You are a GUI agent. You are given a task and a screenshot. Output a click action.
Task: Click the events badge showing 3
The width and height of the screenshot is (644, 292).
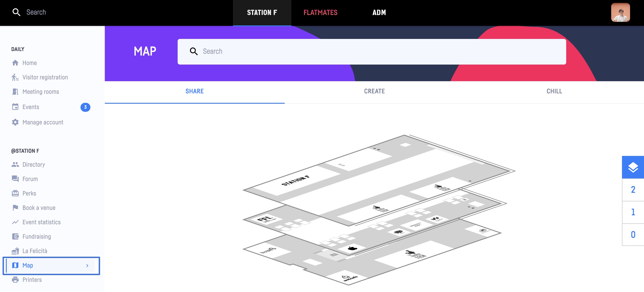[85, 107]
